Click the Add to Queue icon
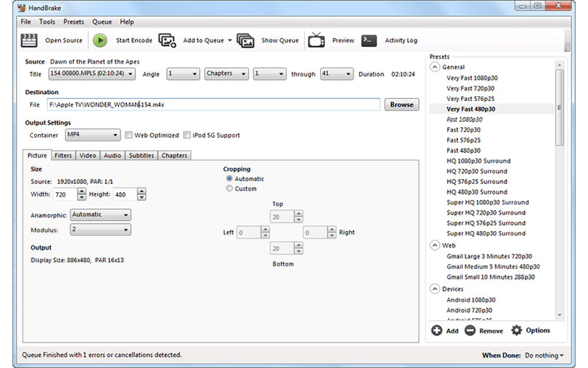588x368 pixels. 168,40
